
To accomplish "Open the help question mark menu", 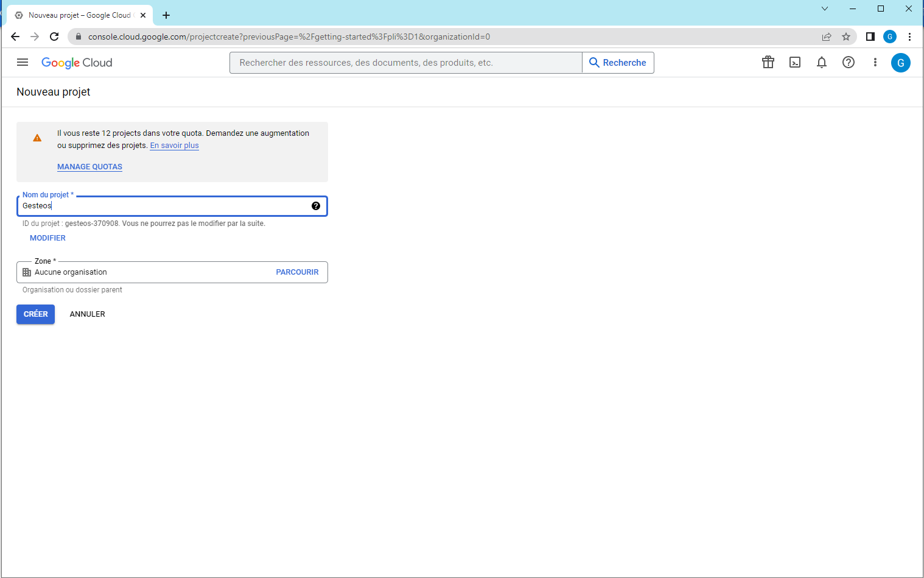I will point(848,62).
